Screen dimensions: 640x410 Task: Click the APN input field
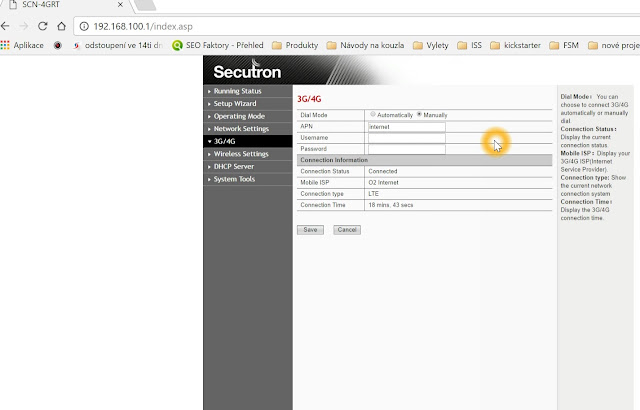point(407,127)
